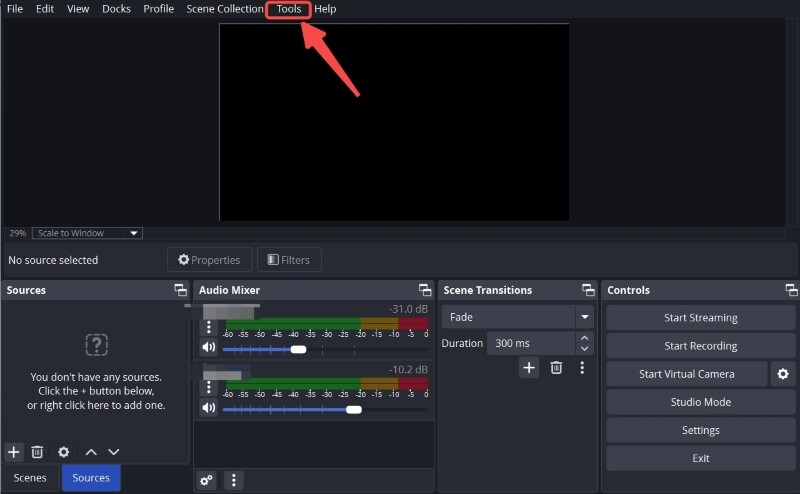This screenshot has width=800, height=494.
Task: Click the Filters button
Action: coord(289,260)
